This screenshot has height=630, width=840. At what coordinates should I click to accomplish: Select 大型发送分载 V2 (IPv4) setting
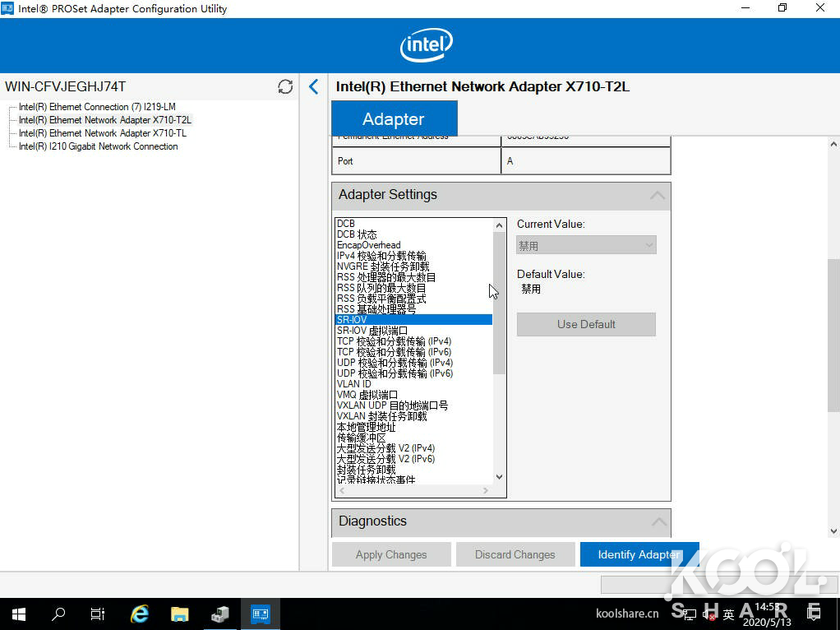pos(385,448)
